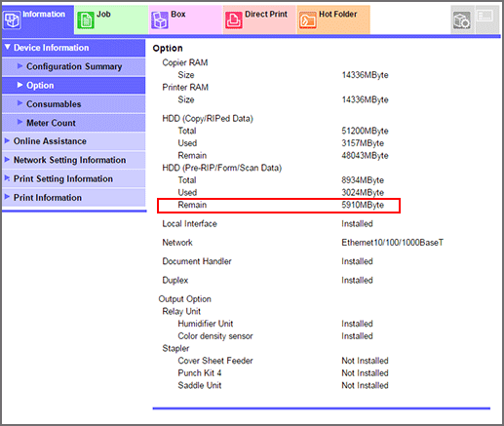Open the Direct Print tab
The width and height of the screenshot is (504, 426).
pyautogui.click(x=259, y=19)
